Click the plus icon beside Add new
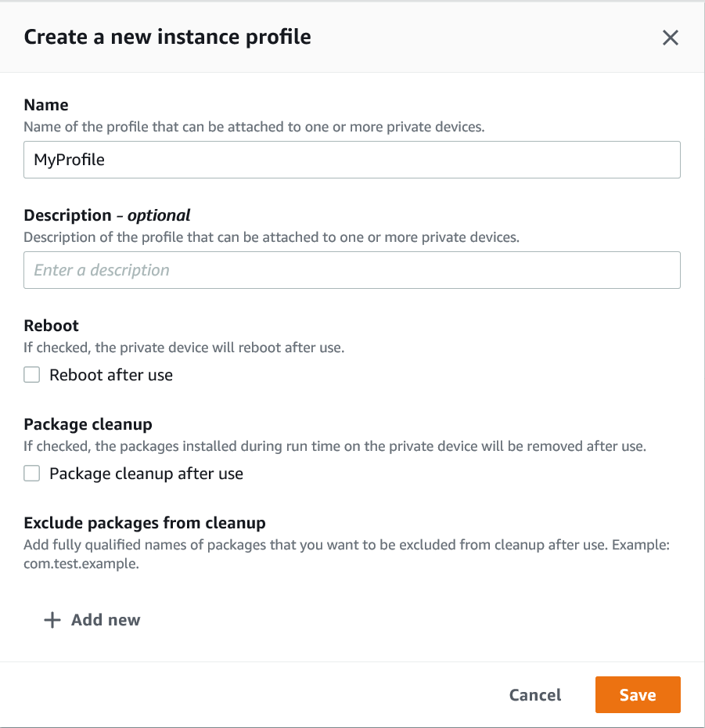Image resolution: width=705 pixels, height=728 pixels. tap(51, 619)
